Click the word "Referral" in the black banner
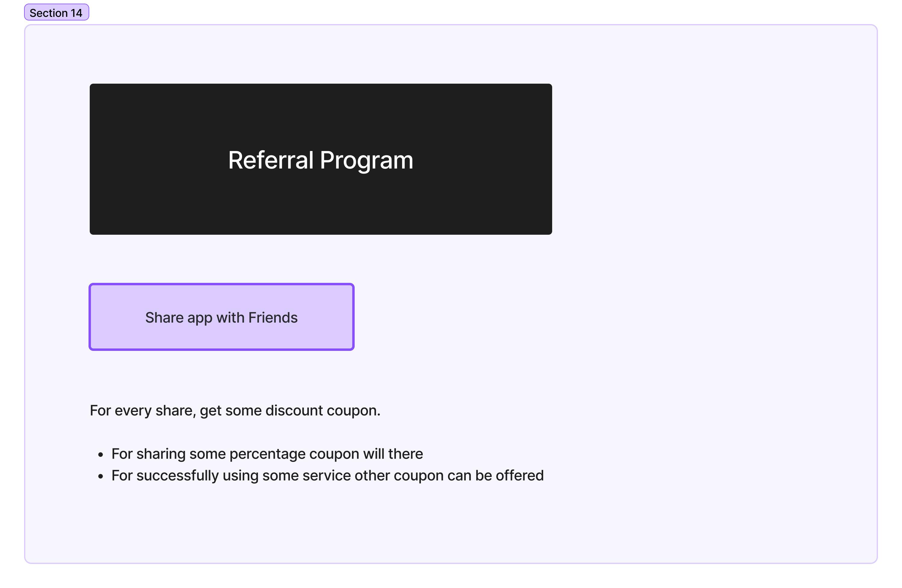Image resolution: width=902 pixels, height=588 pixels. pyautogui.click(x=271, y=160)
